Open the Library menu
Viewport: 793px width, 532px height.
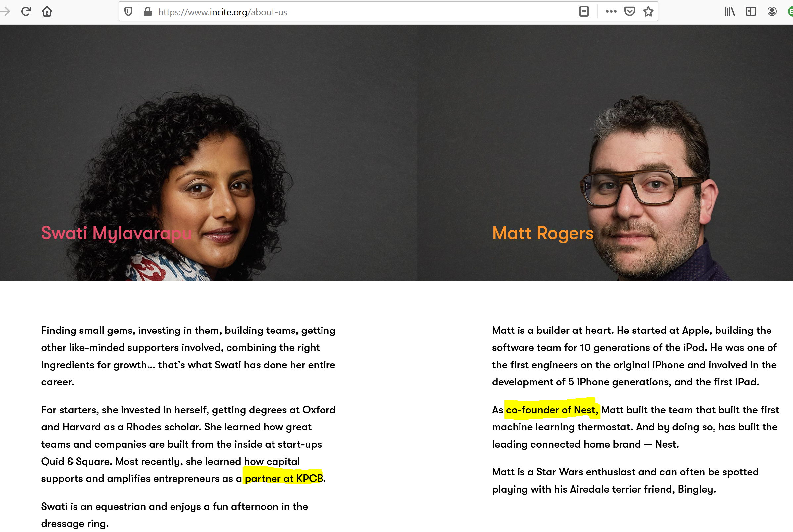(x=730, y=12)
